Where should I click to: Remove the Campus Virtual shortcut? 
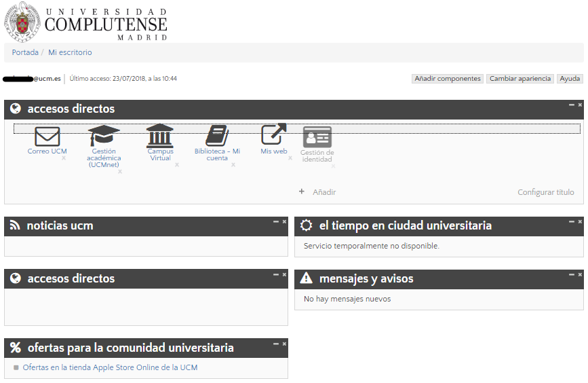[x=177, y=165]
